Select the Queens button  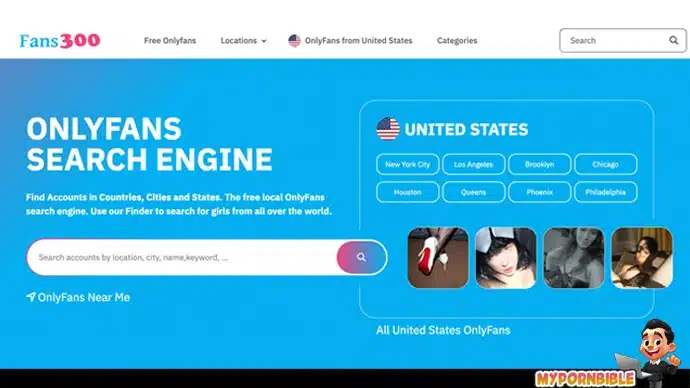pyautogui.click(x=473, y=192)
